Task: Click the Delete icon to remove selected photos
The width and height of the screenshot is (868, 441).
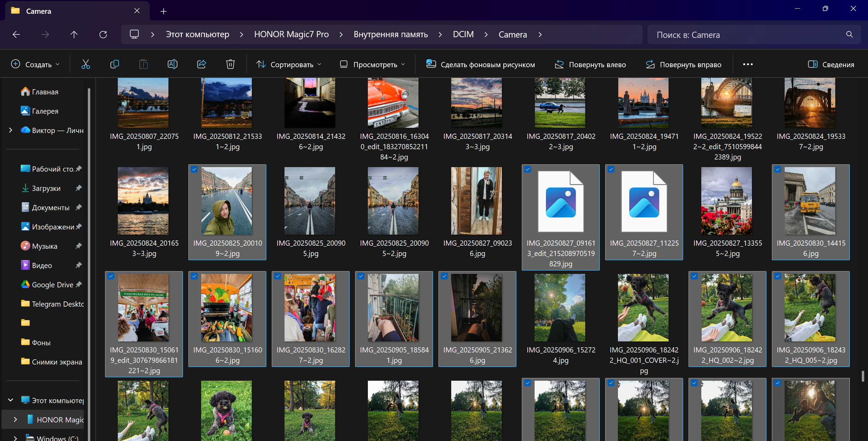Action: click(230, 64)
